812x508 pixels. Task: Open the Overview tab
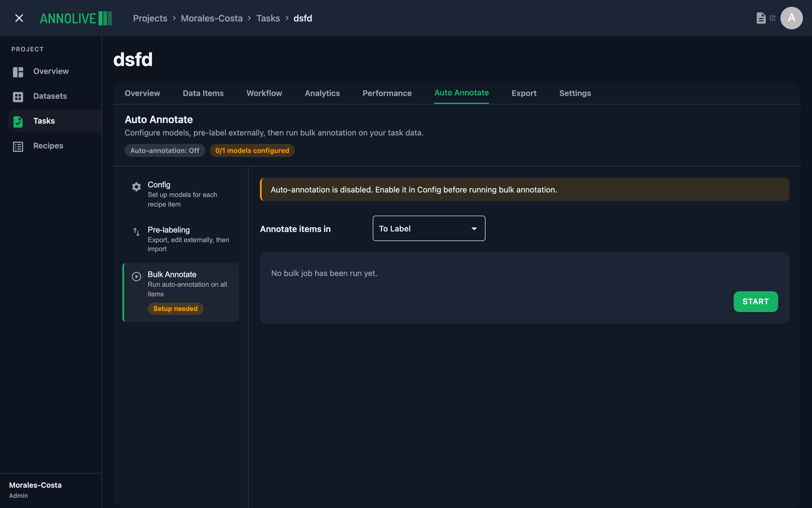(142, 93)
